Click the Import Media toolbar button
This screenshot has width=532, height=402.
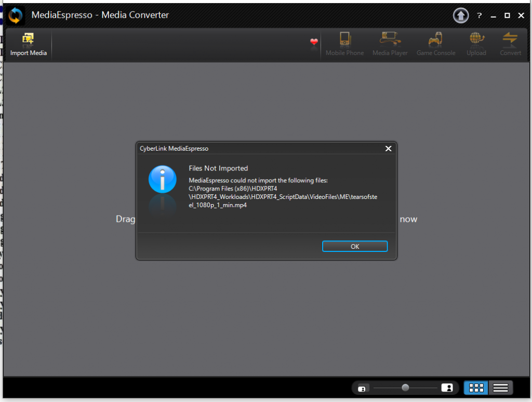pos(29,45)
